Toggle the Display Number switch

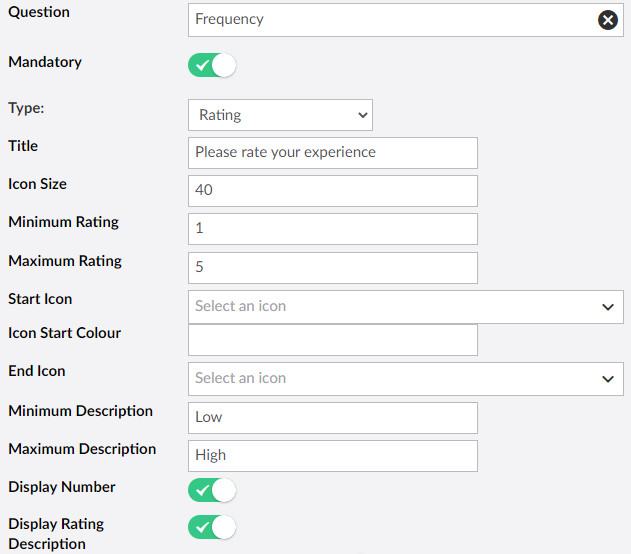(212, 490)
